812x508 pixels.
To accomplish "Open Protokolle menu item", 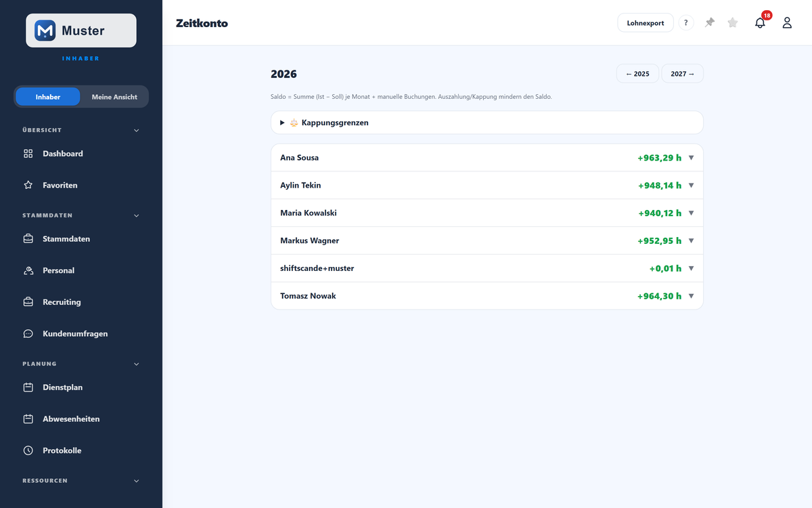I will pos(81,450).
